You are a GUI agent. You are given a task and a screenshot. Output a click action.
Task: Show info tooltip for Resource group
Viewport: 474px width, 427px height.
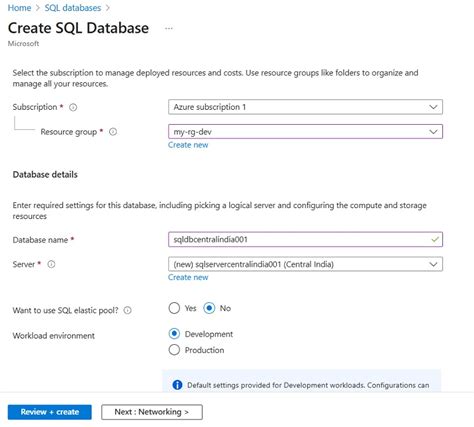pos(113,132)
